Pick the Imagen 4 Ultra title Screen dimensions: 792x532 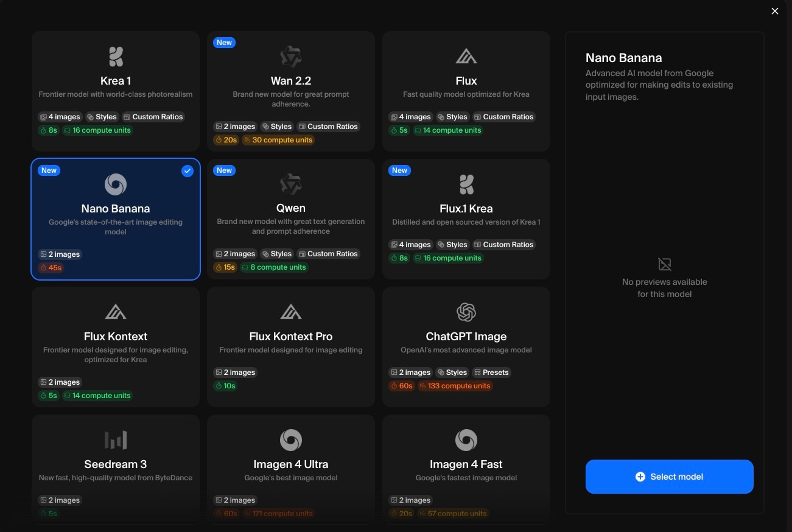coord(291,464)
